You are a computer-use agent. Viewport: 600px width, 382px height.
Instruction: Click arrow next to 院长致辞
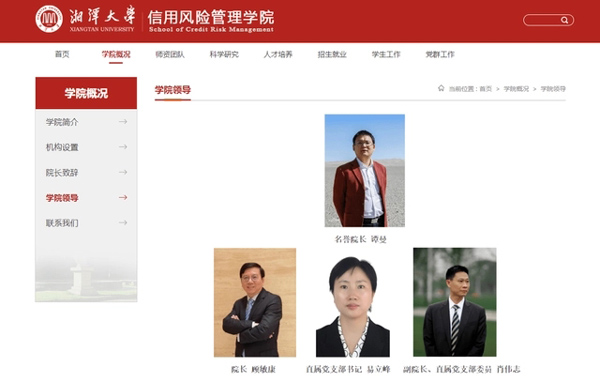click(x=123, y=172)
